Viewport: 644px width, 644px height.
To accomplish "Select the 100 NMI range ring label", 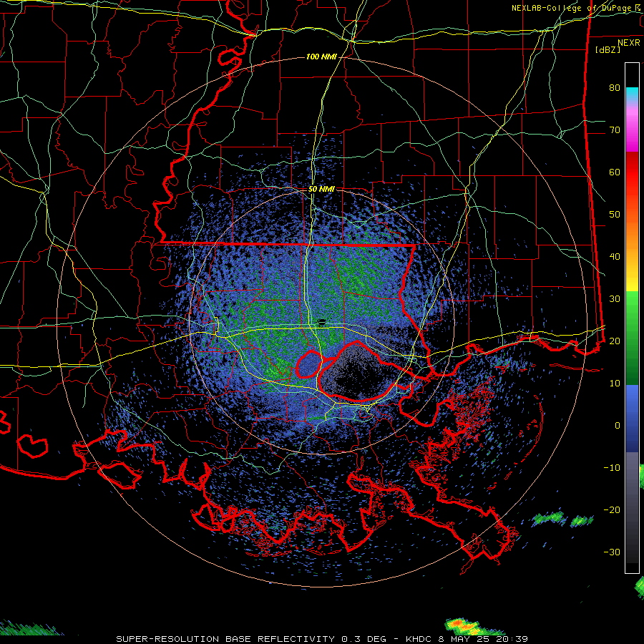I will (321, 57).
